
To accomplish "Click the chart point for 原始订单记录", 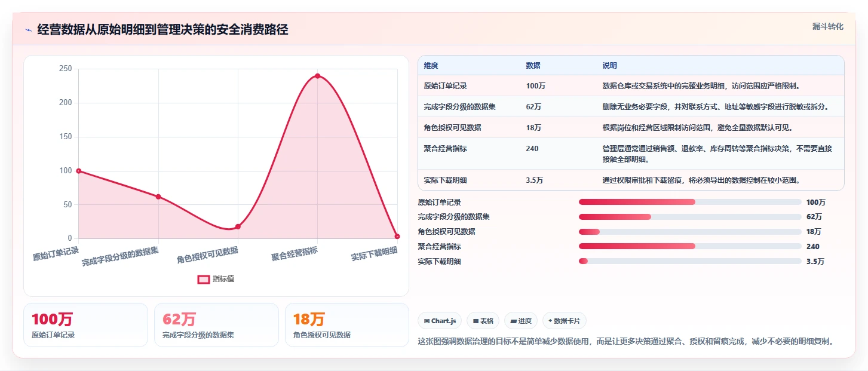I will 78,171.
